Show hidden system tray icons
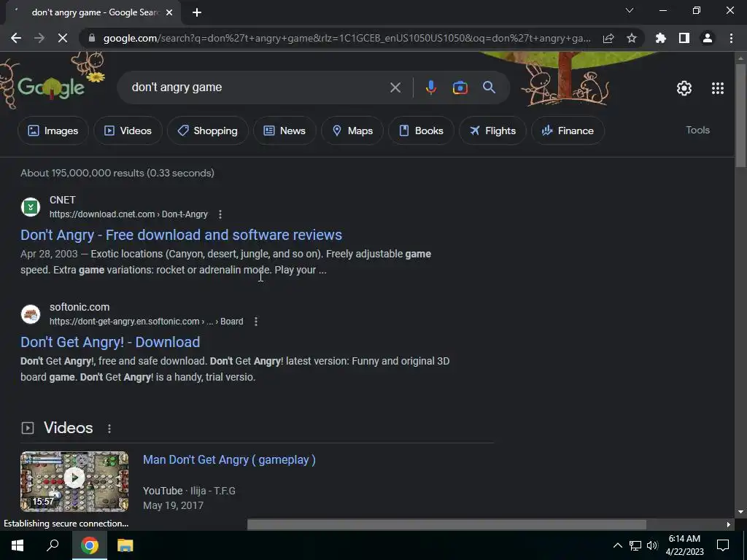The width and height of the screenshot is (747, 560). tap(617, 545)
